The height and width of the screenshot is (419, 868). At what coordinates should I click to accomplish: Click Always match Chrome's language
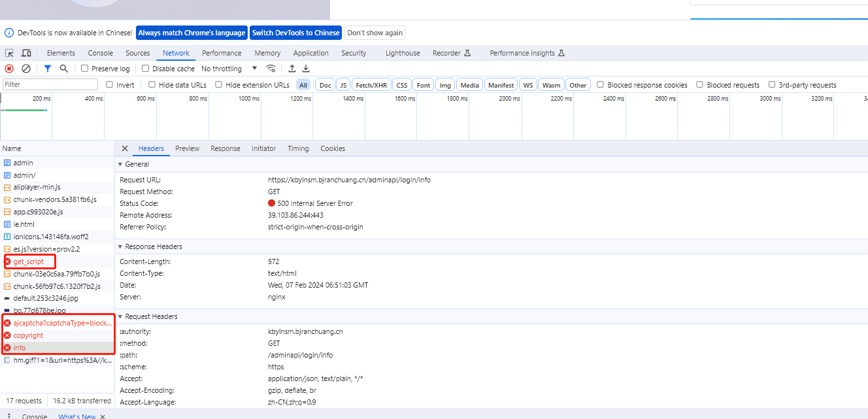coord(192,33)
